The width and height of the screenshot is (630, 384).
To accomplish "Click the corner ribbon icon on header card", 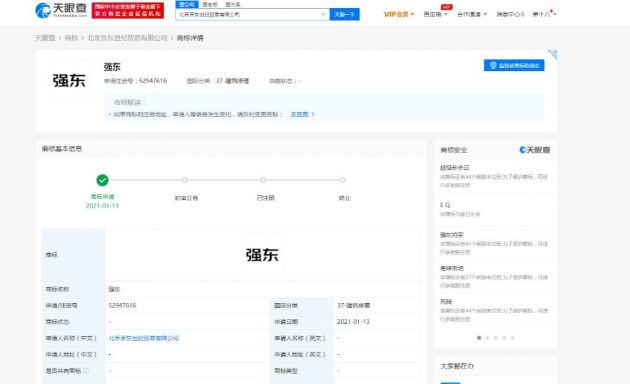I will 553,54.
